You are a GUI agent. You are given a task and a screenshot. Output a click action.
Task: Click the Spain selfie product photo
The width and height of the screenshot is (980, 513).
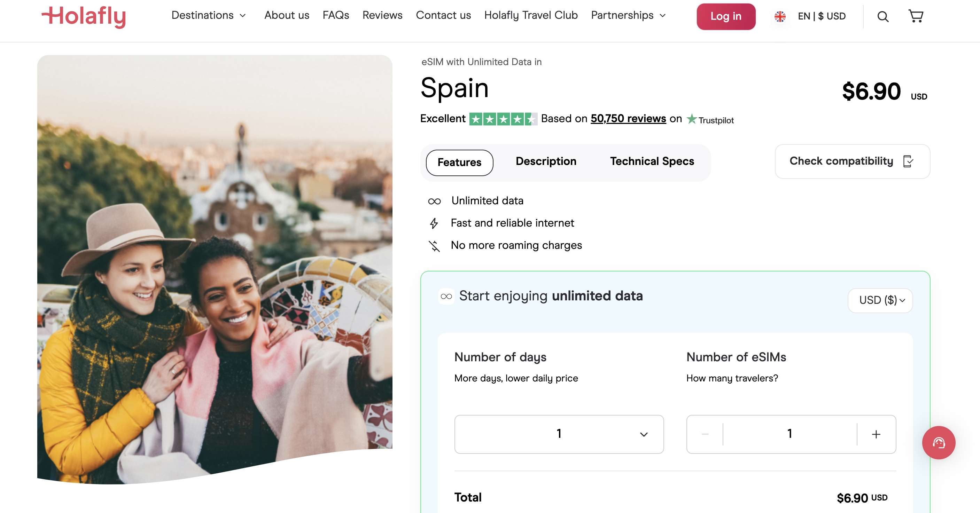215,266
